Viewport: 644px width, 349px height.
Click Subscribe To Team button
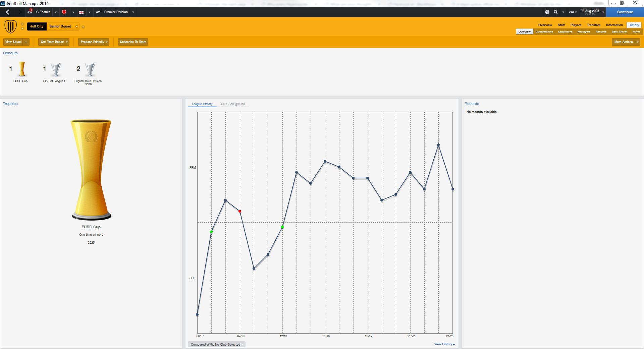pos(133,42)
